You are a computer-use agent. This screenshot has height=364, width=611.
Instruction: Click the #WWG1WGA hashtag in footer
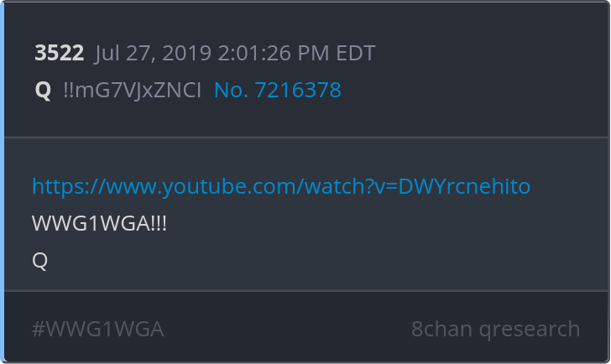[x=98, y=330]
